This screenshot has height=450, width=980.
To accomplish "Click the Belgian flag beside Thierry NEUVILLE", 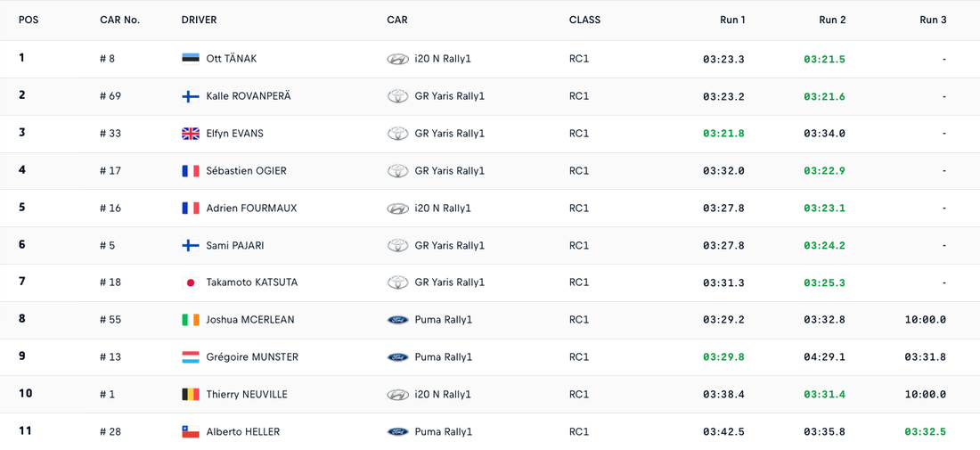I will (190, 395).
